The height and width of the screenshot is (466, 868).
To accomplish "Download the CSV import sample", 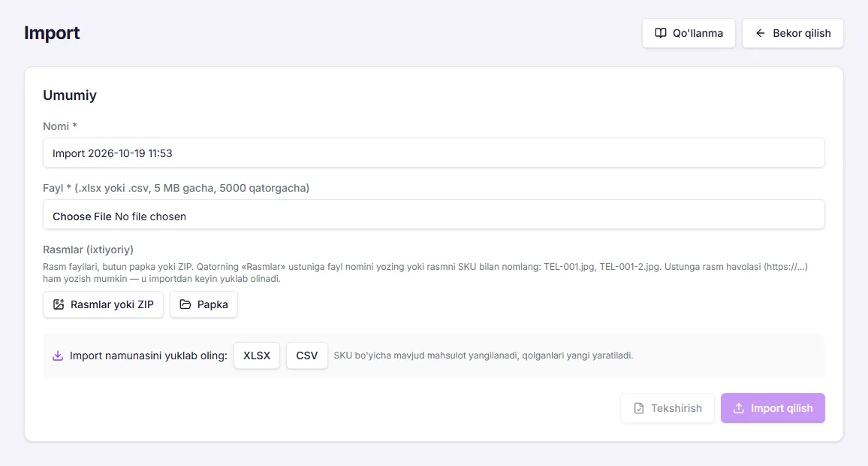I will [306, 356].
